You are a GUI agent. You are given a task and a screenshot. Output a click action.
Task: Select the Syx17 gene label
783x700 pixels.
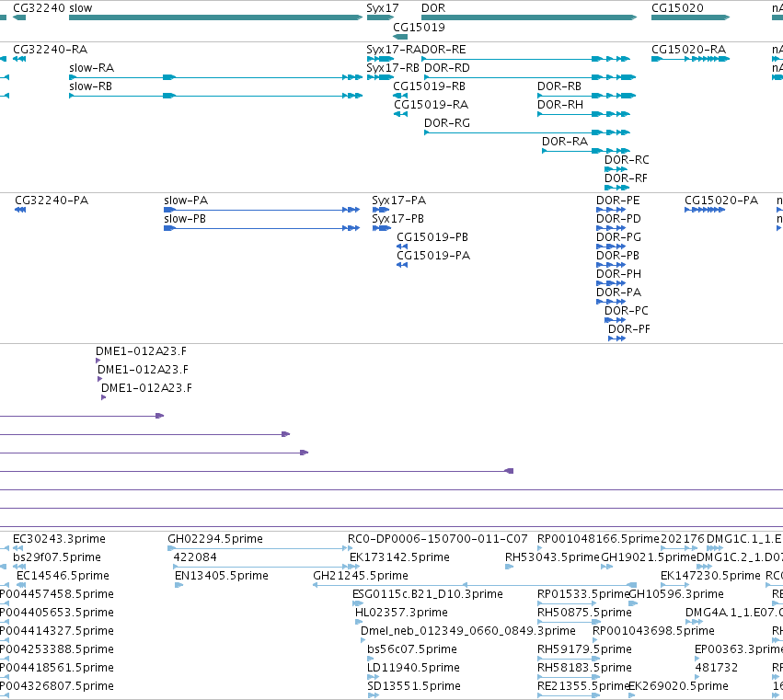click(x=383, y=8)
